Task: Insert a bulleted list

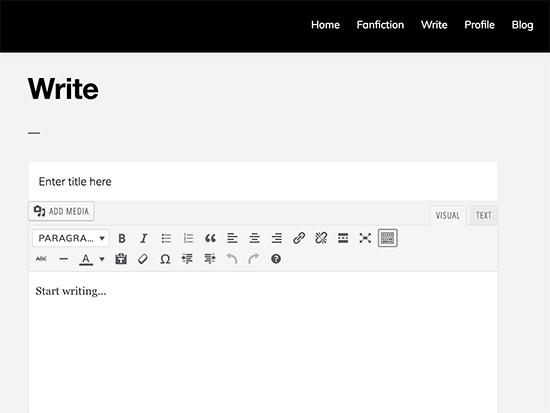Action: [166, 238]
